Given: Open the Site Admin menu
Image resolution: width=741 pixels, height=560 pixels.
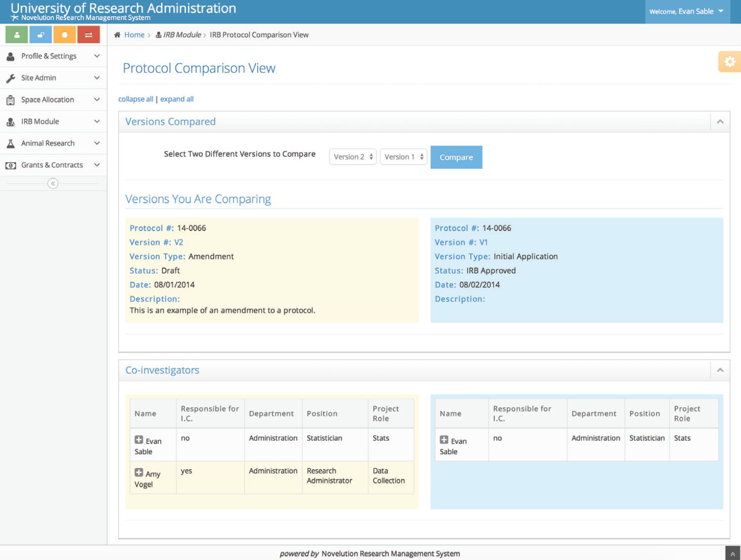Looking at the screenshot, I should click(53, 78).
